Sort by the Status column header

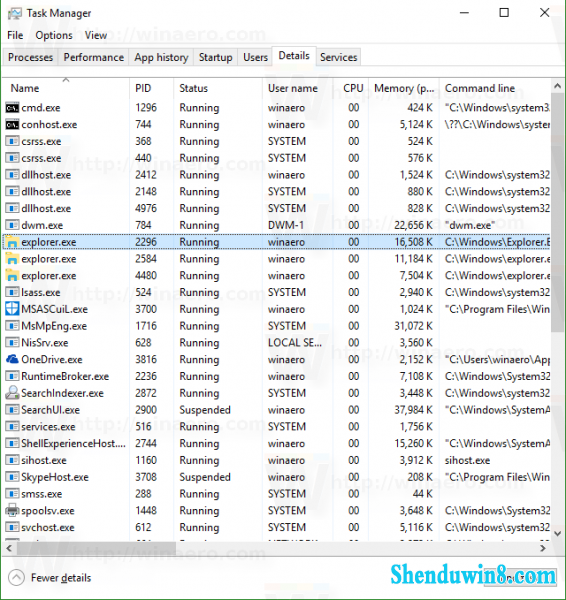218,88
